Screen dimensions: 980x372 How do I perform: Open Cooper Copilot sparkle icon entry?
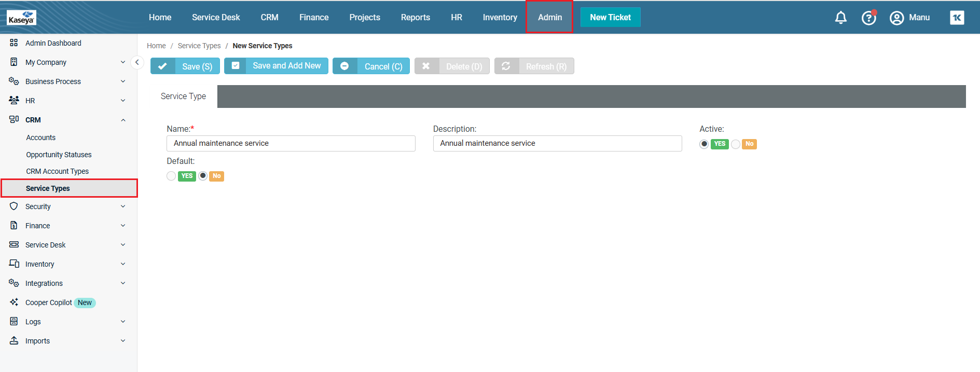(x=14, y=302)
